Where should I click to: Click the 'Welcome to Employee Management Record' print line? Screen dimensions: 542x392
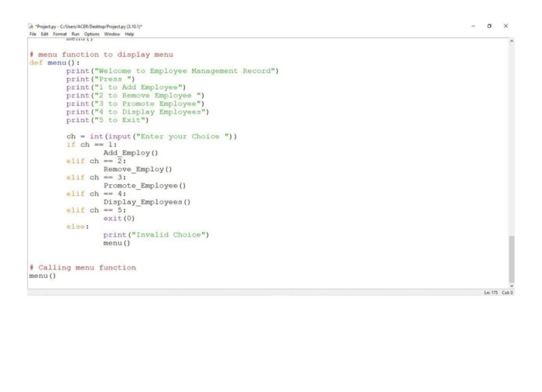coord(172,71)
